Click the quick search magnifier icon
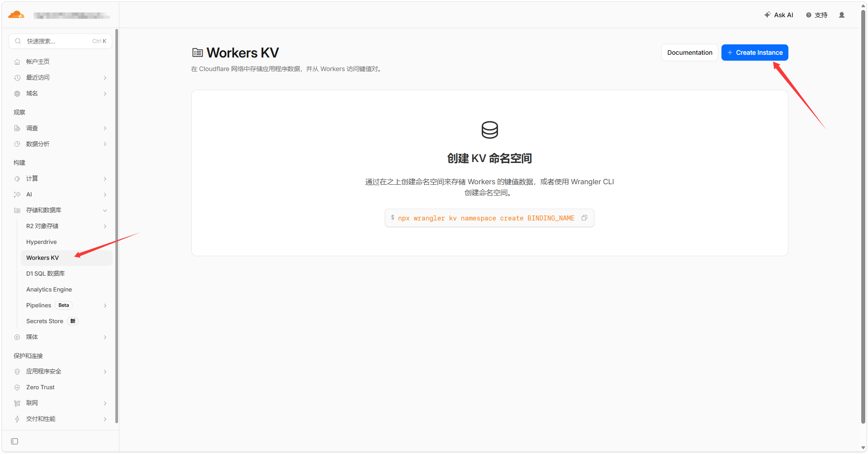Viewport: 868px width, 454px height. tap(18, 41)
